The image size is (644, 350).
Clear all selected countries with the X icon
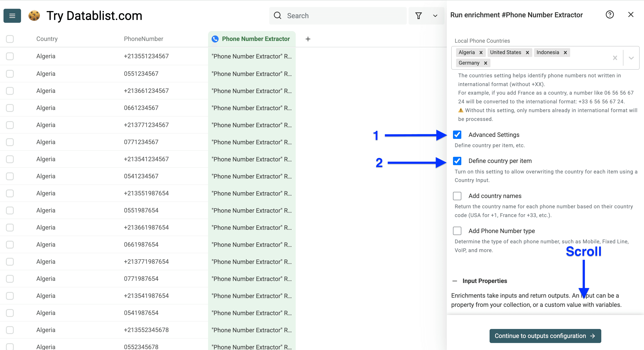pos(615,58)
